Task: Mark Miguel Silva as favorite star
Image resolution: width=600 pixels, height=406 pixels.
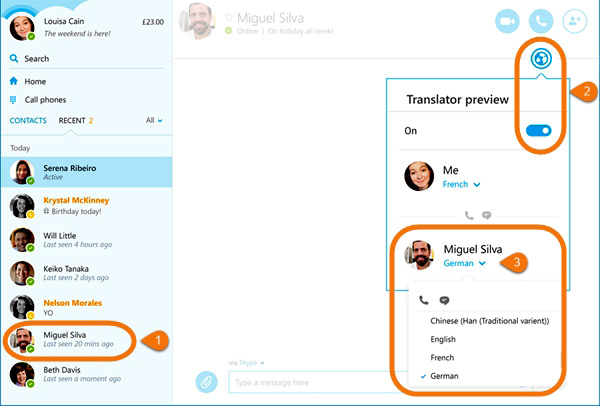Action: click(x=229, y=17)
